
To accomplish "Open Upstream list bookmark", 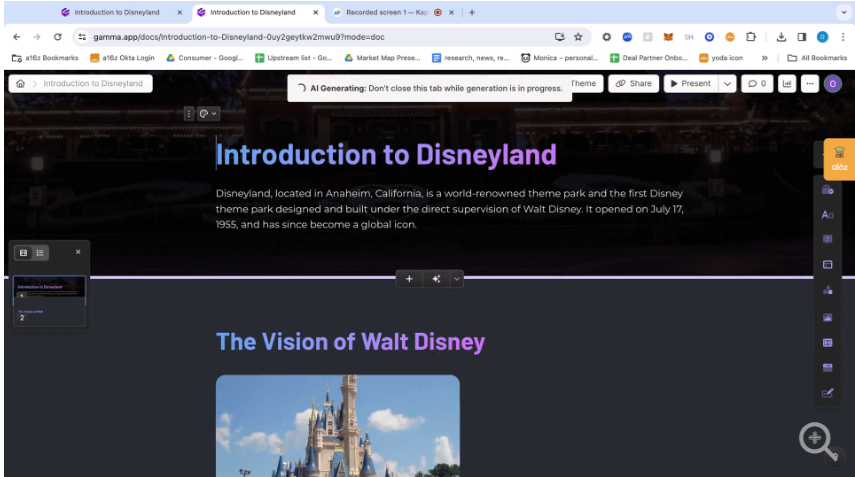I will point(293,58).
